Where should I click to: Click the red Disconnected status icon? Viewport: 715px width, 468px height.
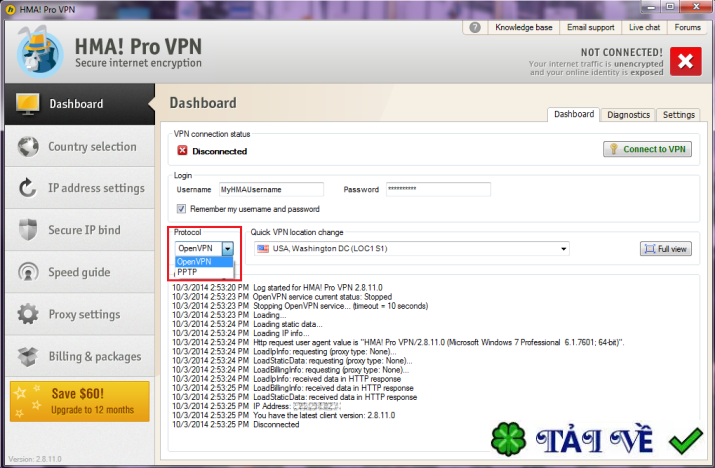click(x=182, y=151)
